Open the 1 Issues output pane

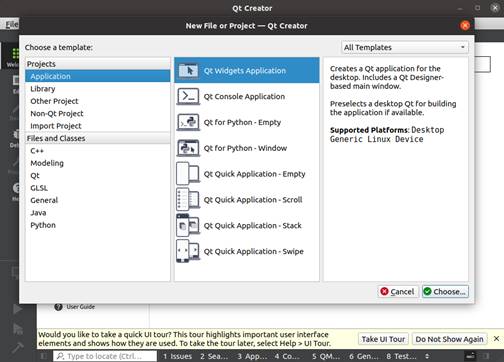tap(177, 356)
